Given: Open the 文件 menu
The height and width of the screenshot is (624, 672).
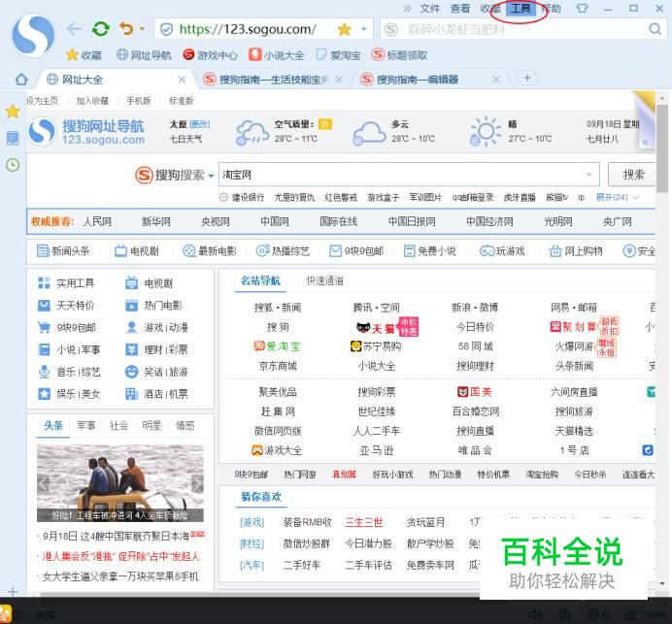Looking at the screenshot, I should (x=430, y=9).
